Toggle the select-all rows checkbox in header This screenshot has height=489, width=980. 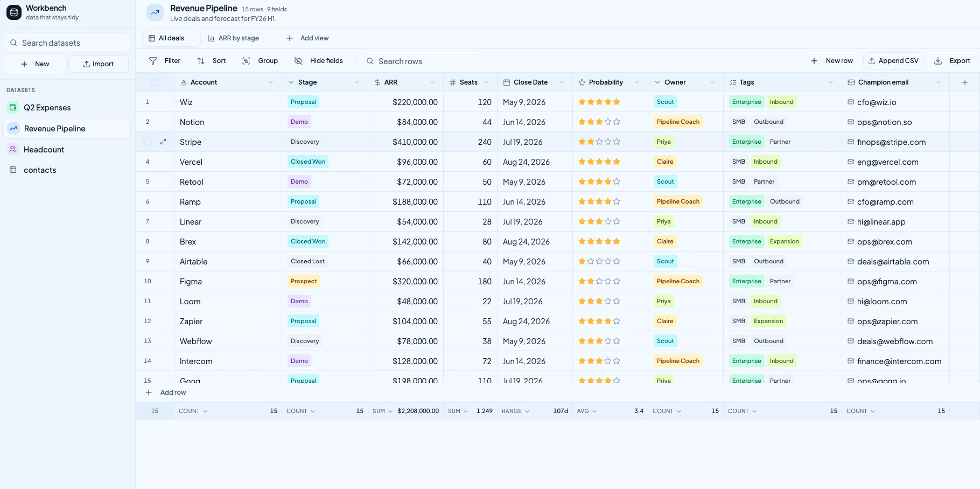pyautogui.click(x=155, y=82)
